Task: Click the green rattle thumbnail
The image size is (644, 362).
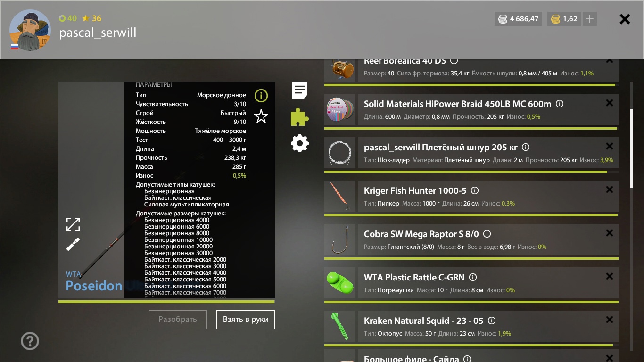Action: tap(340, 283)
